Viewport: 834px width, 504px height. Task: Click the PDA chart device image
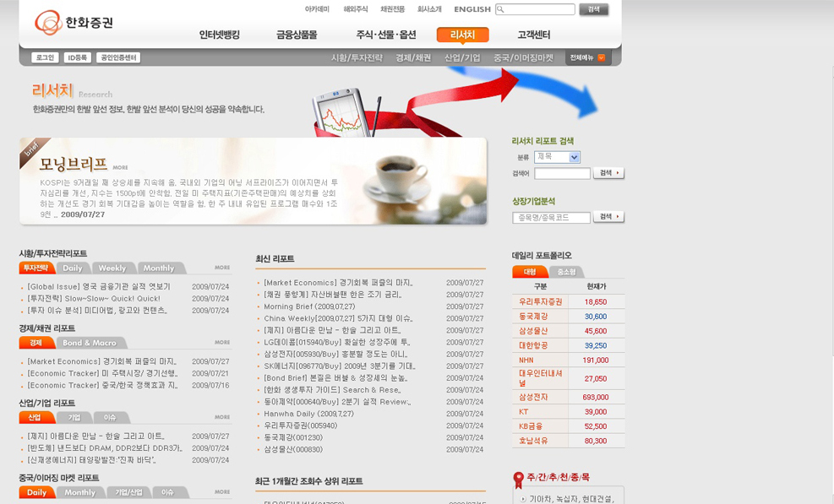[x=343, y=111]
